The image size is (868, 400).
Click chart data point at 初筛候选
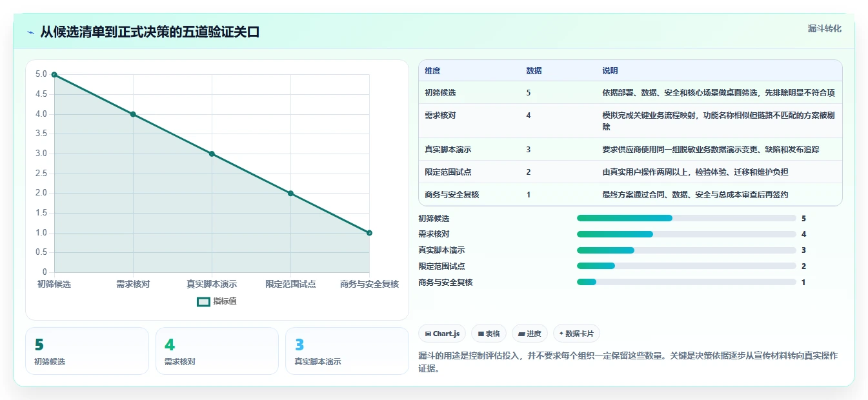click(54, 75)
